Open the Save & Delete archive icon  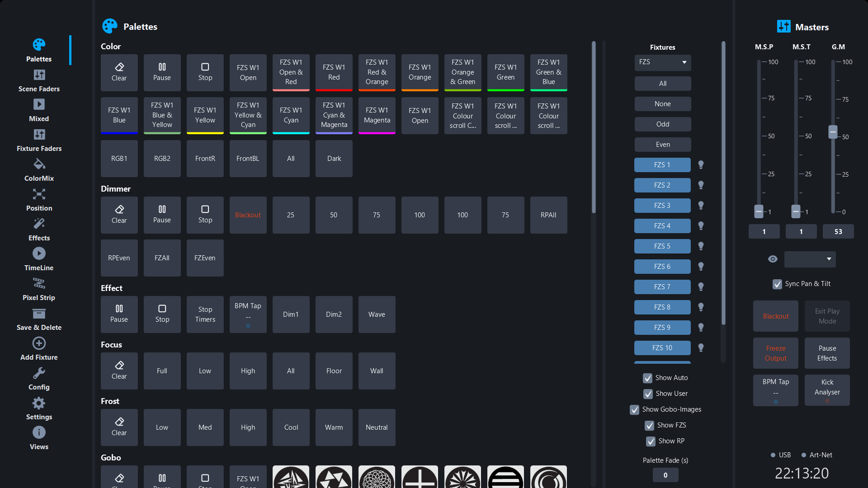[39, 313]
